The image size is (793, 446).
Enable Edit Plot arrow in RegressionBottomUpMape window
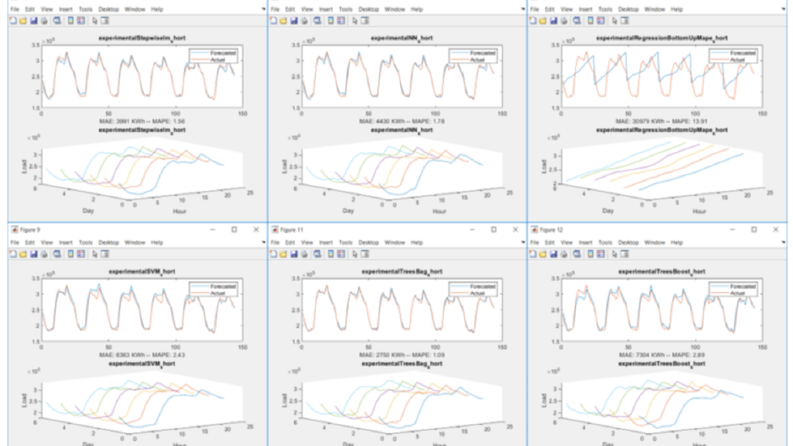point(614,21)
